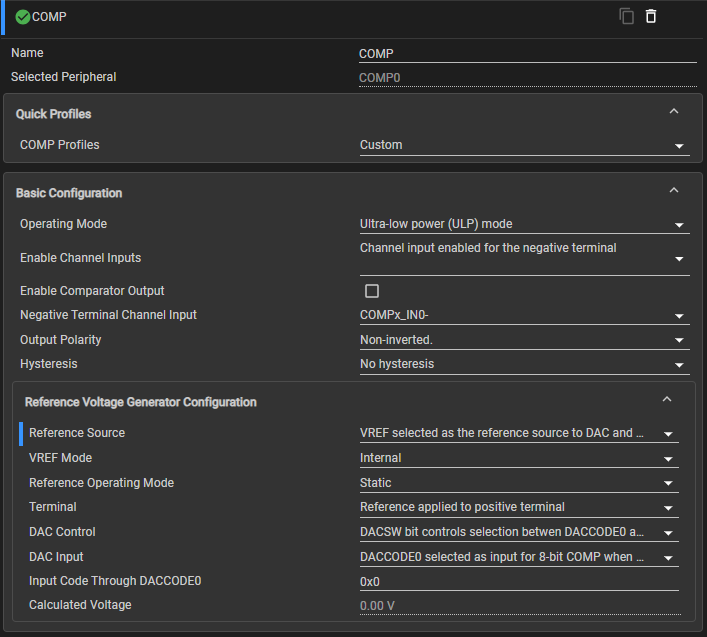Open the Reference Source dropdown
Image resolution: width=707 pixels, height=637 pixels.
(x=519, y=433)
